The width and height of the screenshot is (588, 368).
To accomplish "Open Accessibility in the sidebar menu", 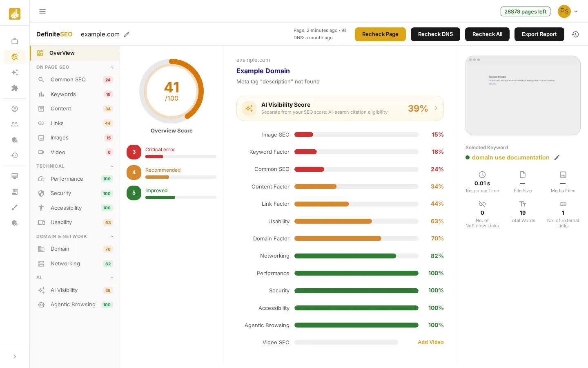I will tap(75, 208).
